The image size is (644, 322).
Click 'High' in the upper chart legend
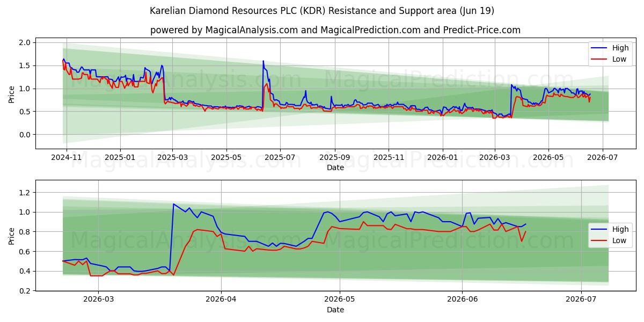[620, 48]
